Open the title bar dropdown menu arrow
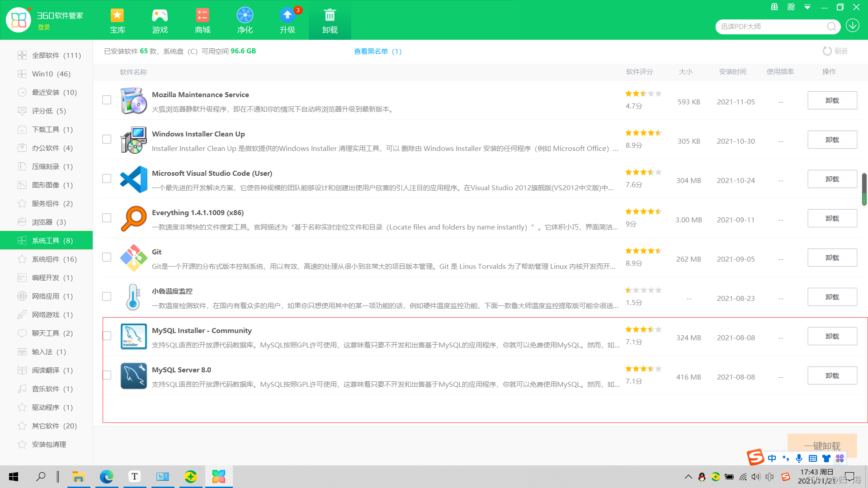Viewport: 868px width, 488px height. tap(807, 7)
